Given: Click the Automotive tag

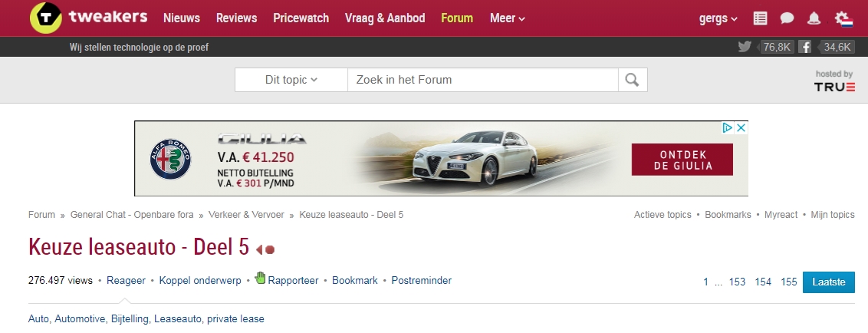Looking at the screenshot, I should [x=81, y=318].
